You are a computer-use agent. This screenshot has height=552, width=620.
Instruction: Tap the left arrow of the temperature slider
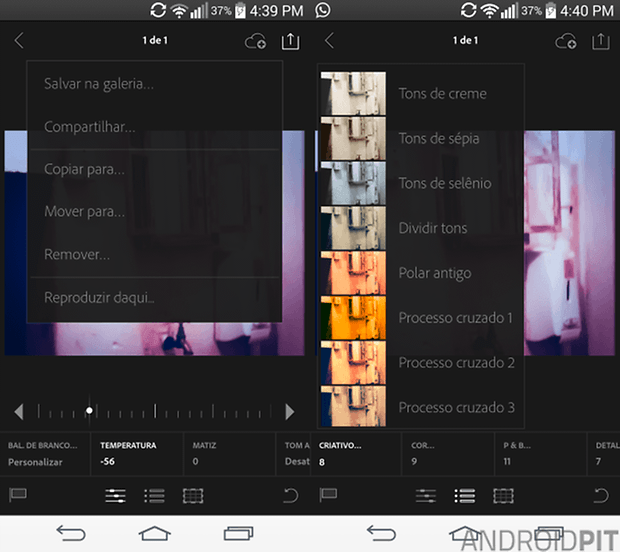tap(19, 412)
